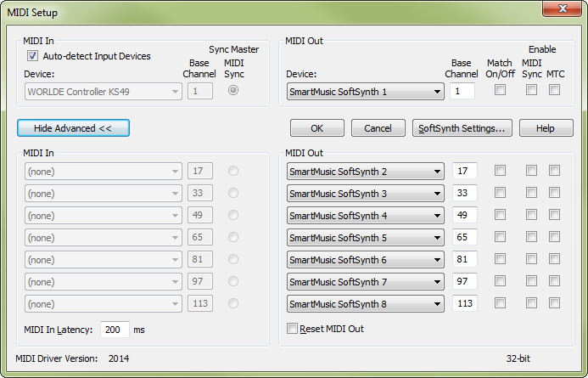Check MTC for SoftSynth 6
The width and height of the screenshot is (588, 378).
coord(555,259)
